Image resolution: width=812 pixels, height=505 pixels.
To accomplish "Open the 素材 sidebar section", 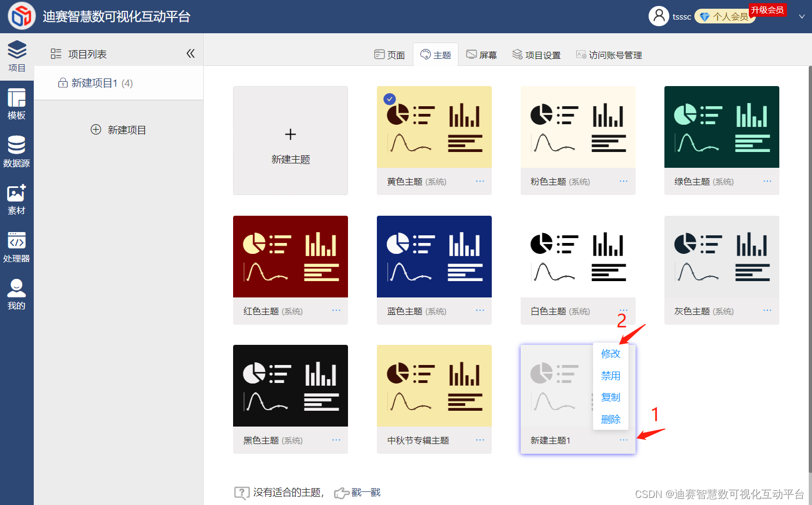I will coord(17,199).
